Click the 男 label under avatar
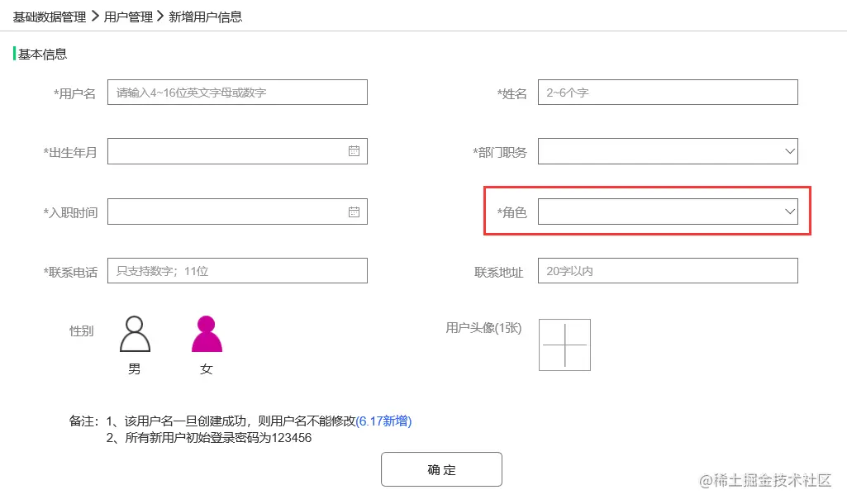The width and height of the screenshot is (847, 504). [x=135, y=369]
